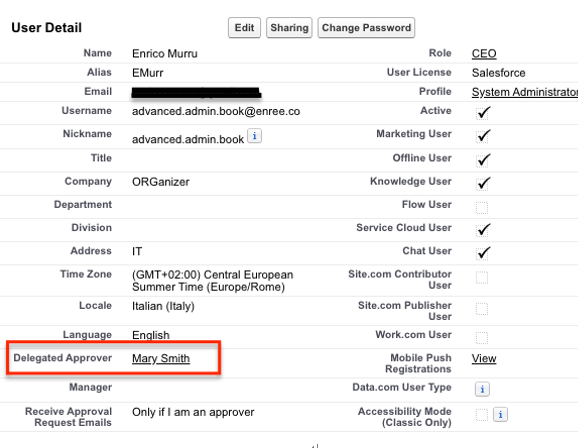The image size is (578, 448).
Task: Open the System Administrator profile link
Action: point(525,92)
